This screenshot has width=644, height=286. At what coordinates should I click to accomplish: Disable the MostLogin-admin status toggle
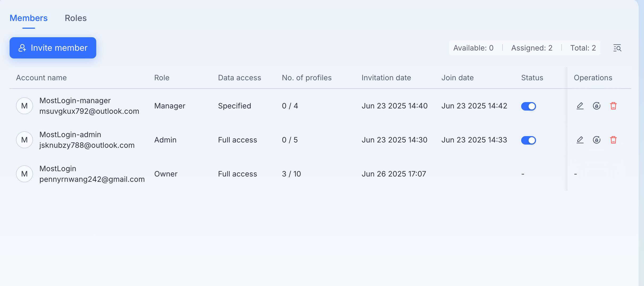[528, 140]
